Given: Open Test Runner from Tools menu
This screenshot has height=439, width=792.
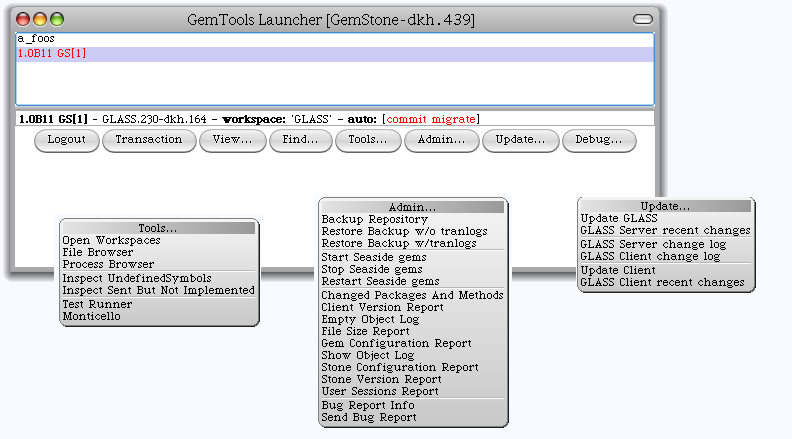Looking at the screenshot, I should pos(159,305).
